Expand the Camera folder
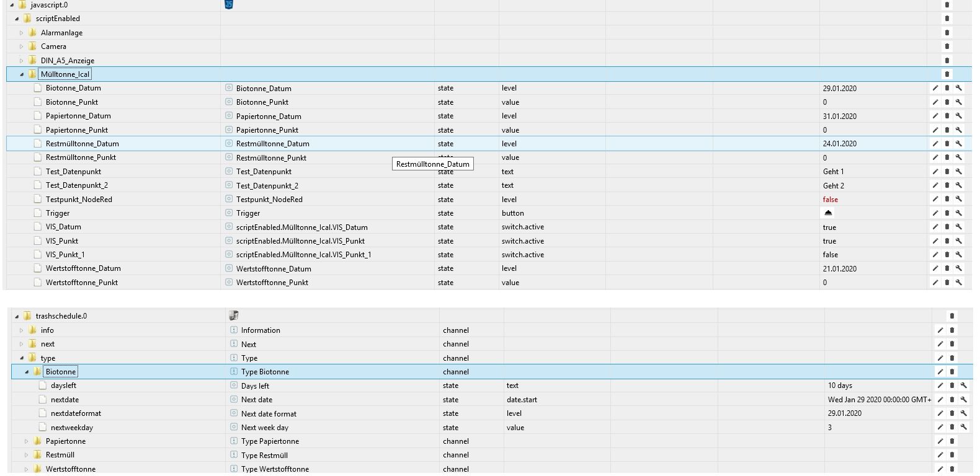This screenshot has height=476, width=980. coord(22,46)
